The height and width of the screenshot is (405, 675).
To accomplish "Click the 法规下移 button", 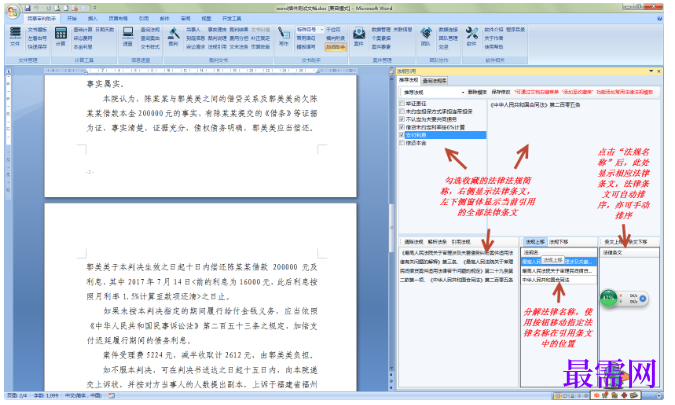I will 558,241.
